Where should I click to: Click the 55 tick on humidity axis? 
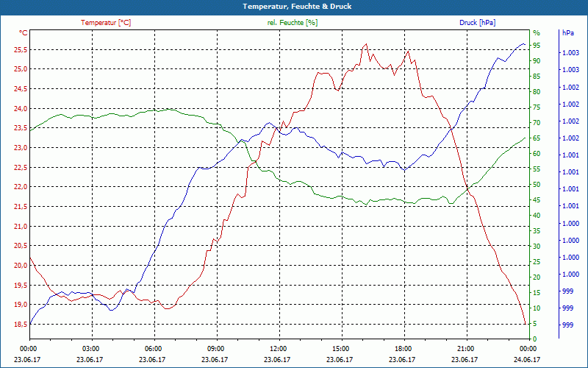pyautogui.click(x=537, y=169)
